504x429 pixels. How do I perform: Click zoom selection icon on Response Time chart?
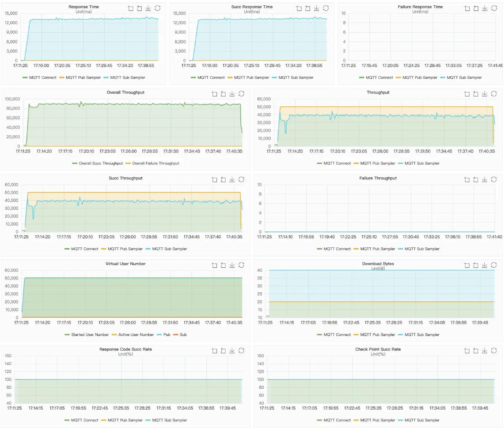click(131, 8)
